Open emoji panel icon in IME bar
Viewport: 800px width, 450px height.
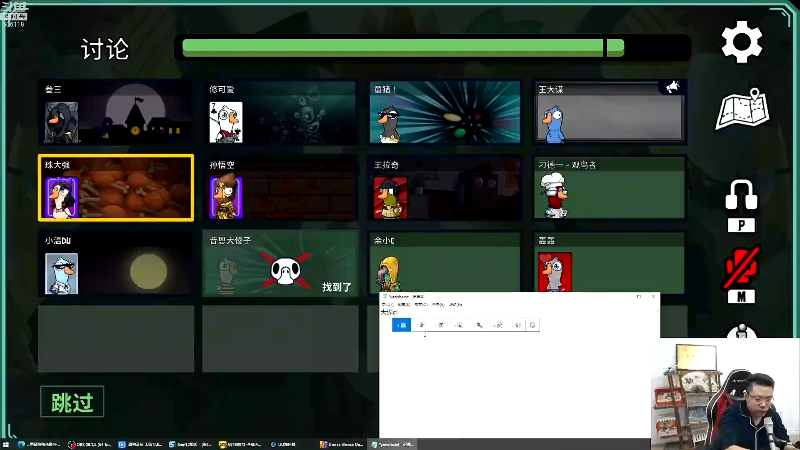pyautogui.click(x=533, y=325)
